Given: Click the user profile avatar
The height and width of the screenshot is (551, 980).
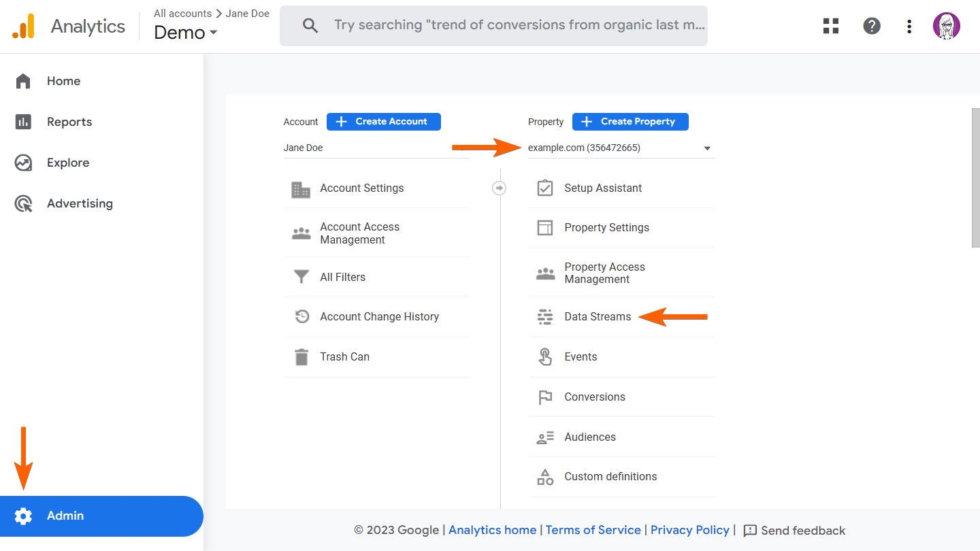Looking at the screenshot, I should tap(947, 27).
